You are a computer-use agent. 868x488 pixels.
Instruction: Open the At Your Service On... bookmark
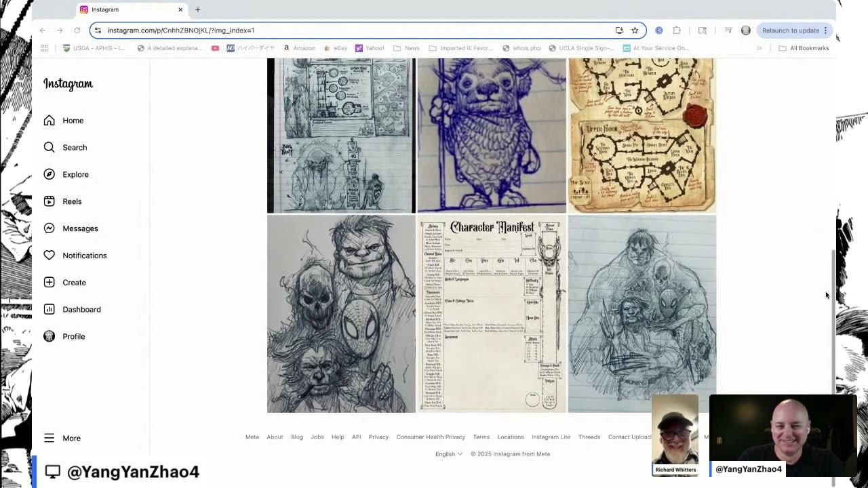tap(656, 48)
